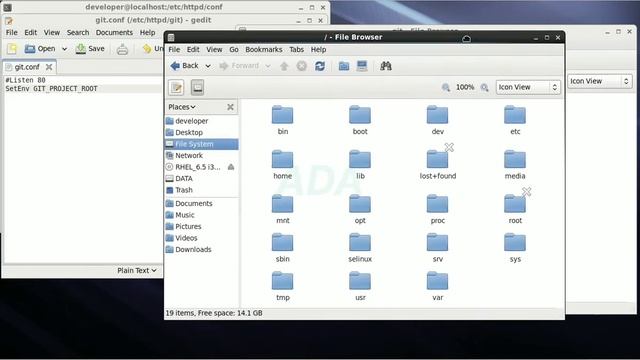This screenshot has height=360, width=640.
Task: Open Search menu in gedit
Action: (78, 33)
